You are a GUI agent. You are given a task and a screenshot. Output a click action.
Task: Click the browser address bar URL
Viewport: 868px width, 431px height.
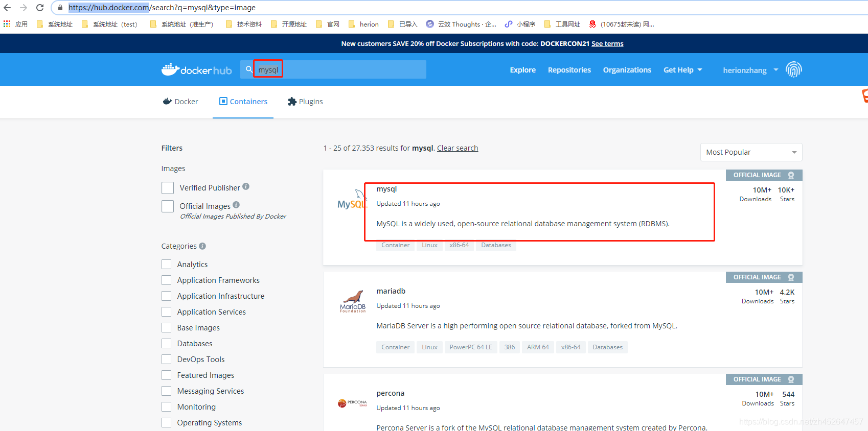point(162,8)
